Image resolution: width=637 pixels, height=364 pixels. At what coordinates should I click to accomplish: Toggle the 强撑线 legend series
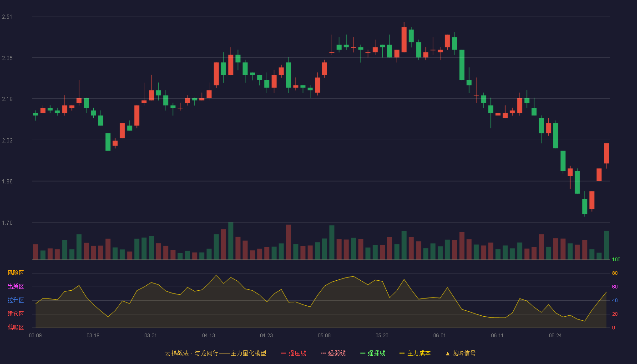coord(373,353)
